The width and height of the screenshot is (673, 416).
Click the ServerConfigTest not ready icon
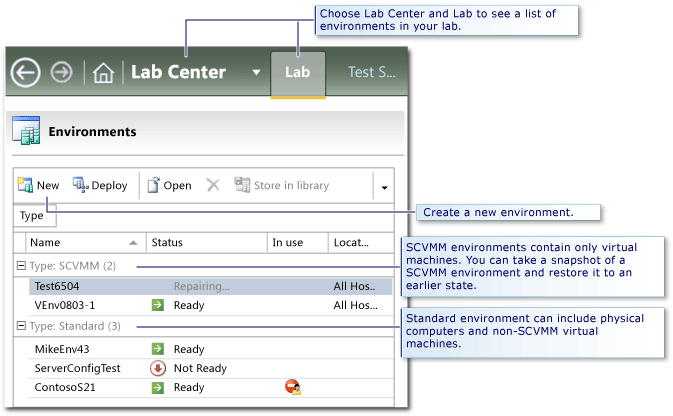click(158, 368)
